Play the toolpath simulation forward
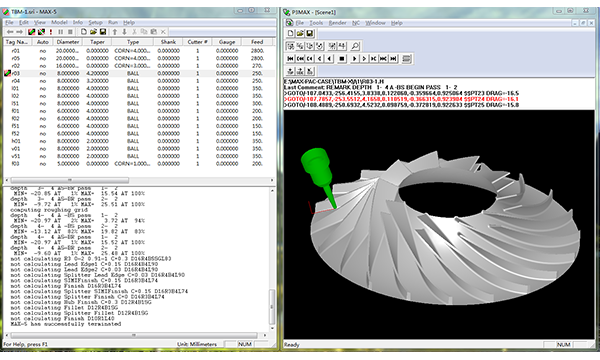The image size is (600, 360). point(354,59)
